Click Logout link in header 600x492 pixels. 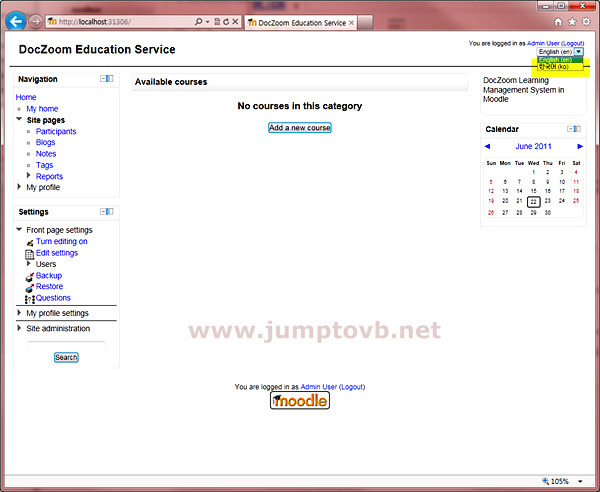click(x=572, y=43)
